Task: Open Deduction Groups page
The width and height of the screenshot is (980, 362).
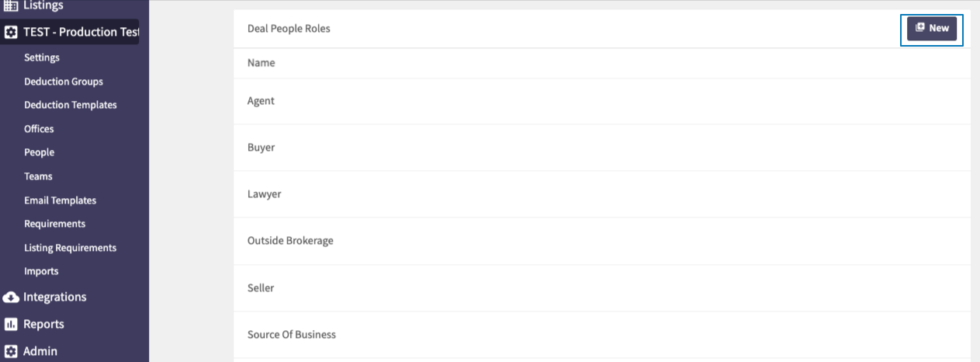Action: (64, 82)
